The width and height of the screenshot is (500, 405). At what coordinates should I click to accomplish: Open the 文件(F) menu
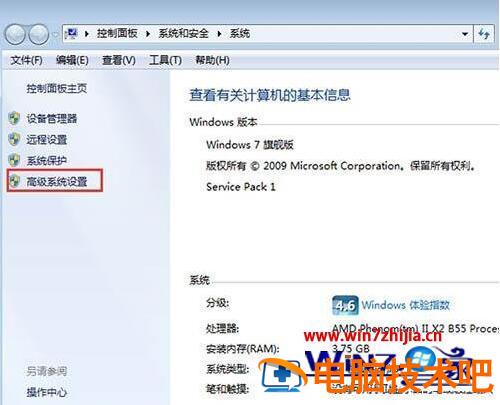pos(26,60)
